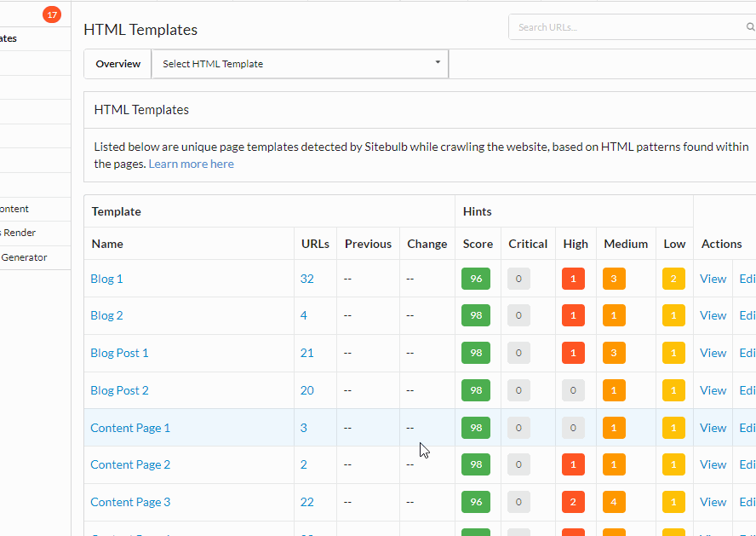Screen dimensions: 756x536
Task: Open the Blog 2 template
Action: click(106, 315)
